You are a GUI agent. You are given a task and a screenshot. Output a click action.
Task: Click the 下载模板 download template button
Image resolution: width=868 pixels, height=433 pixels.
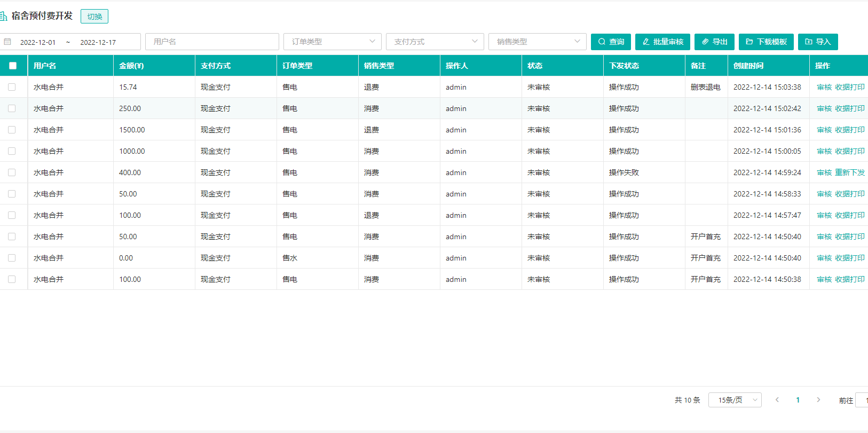point(766,42)
